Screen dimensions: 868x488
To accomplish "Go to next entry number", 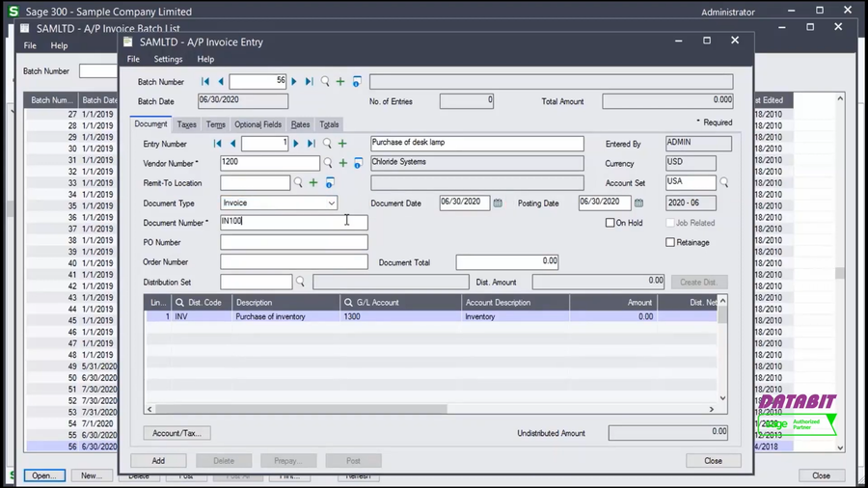I will pos(296,144).
